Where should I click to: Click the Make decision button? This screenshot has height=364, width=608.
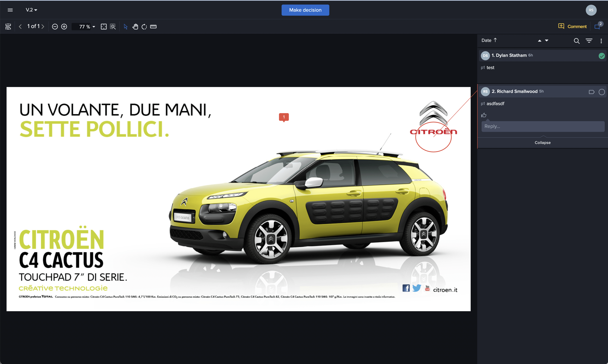pyautogui.click(x=305, y=10)
